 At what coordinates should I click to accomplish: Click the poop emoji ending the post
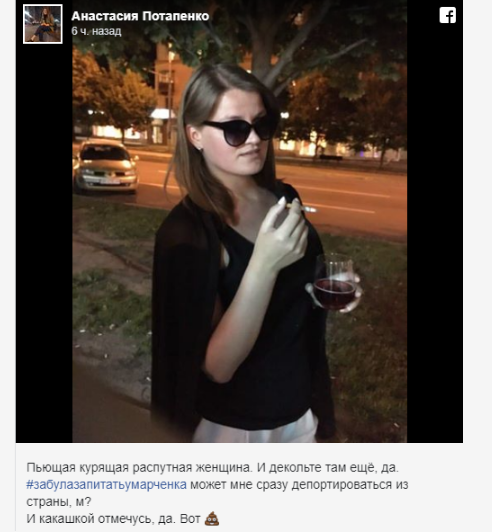(x=212, y=519)
